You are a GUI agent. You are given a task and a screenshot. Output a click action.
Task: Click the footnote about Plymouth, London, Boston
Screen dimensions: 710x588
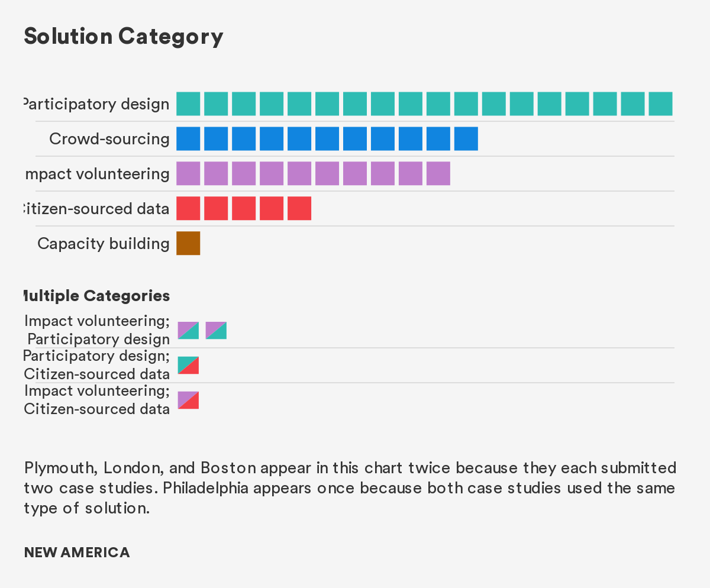pyautogui.click(x=349, y=488)
